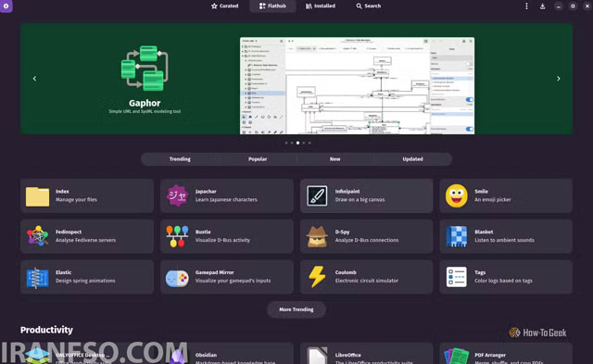Click the Gaphor title text

(145, 103)
